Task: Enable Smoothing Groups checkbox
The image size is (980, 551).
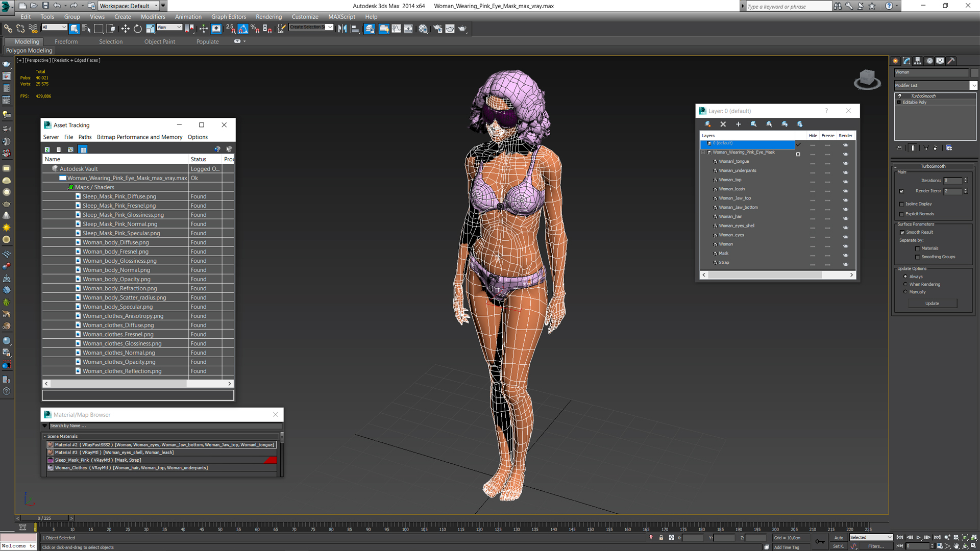Action: (x=917, y=257)
